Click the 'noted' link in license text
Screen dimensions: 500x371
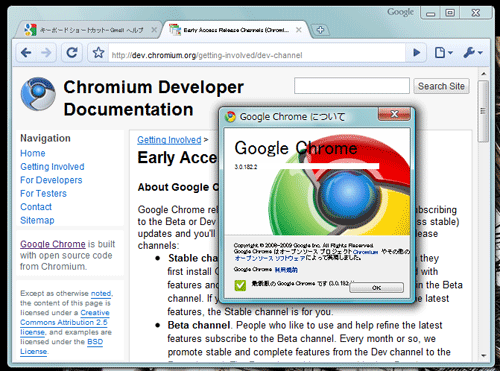(101, 293)
